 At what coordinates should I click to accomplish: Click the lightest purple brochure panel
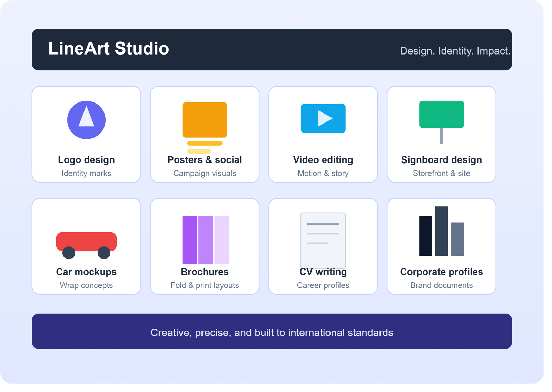pyautogui.click(x=221, y=240)
